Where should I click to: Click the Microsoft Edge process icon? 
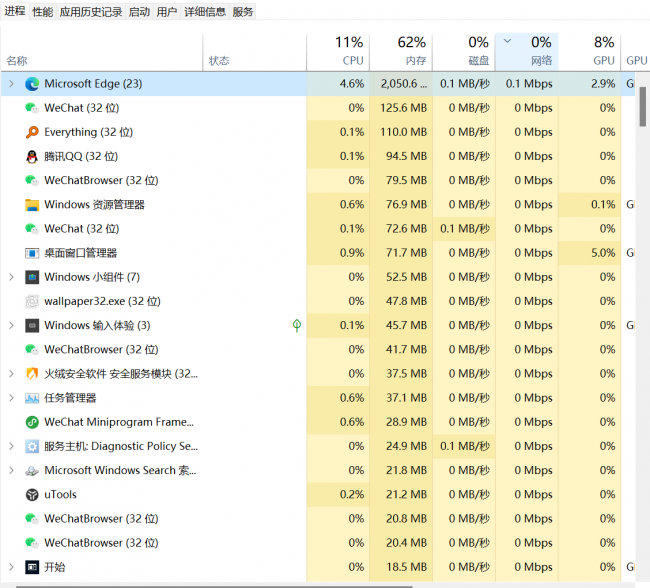[x=32, y=84]
